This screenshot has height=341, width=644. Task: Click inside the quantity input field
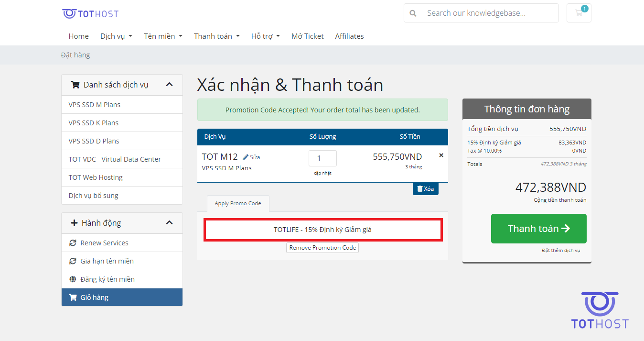click(x=322, y=158)
